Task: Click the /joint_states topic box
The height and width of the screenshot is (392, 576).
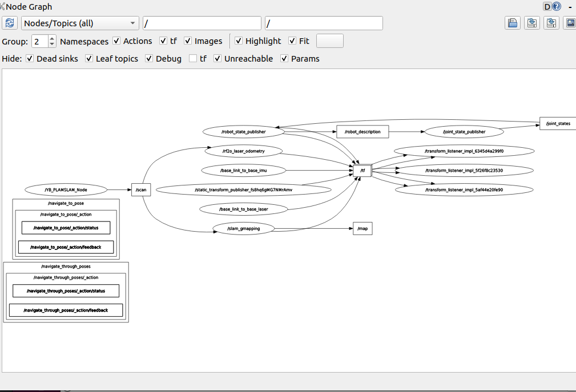Action: 558,124
